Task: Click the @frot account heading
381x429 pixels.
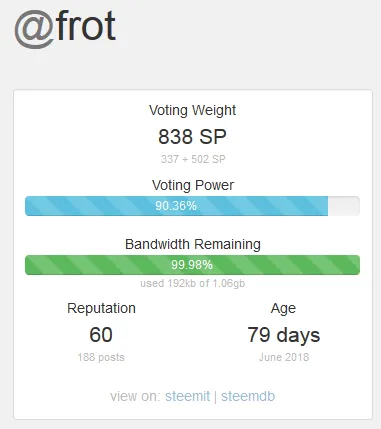Action: point(65,28)
